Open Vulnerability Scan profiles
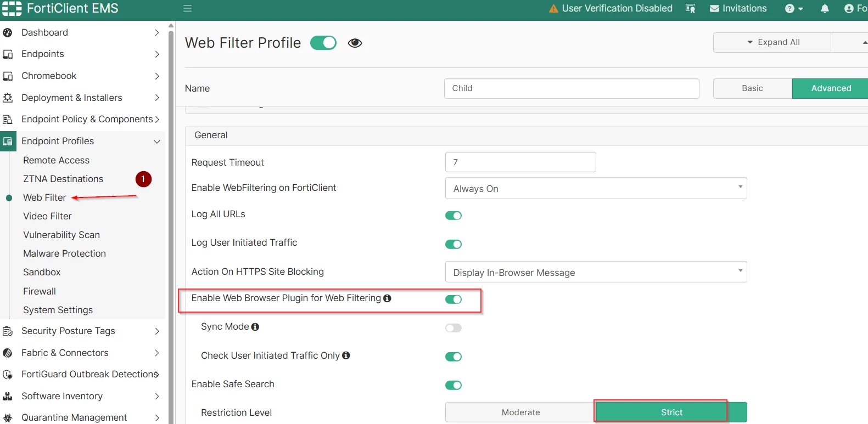Screen dimensions: 868x424 click(x=61, y=235)
